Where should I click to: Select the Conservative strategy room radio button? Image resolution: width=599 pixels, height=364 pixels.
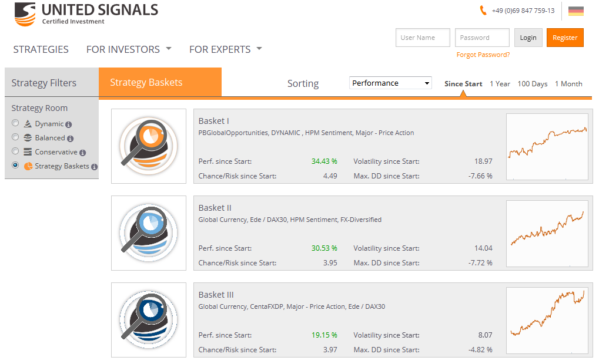(x=15, y=151)
